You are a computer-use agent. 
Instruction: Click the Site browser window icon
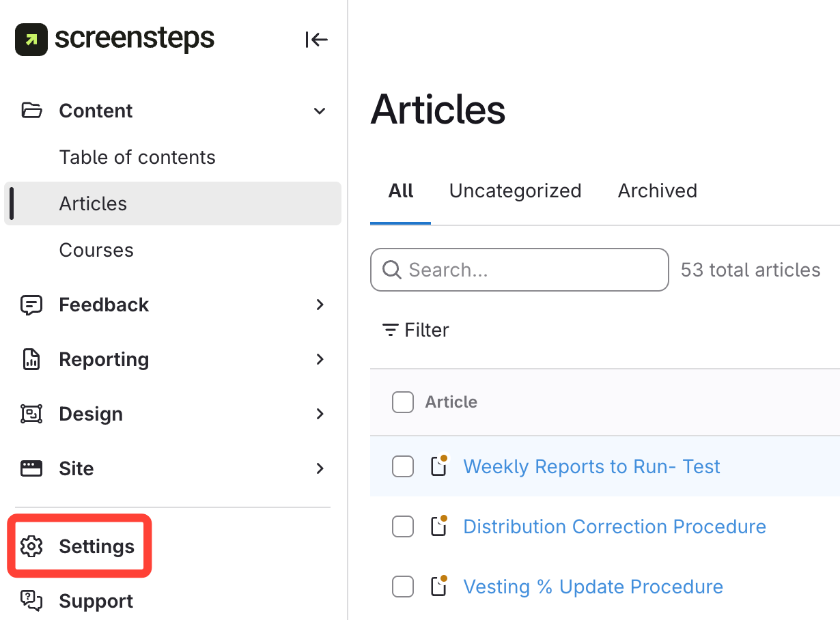coord(31,468)
